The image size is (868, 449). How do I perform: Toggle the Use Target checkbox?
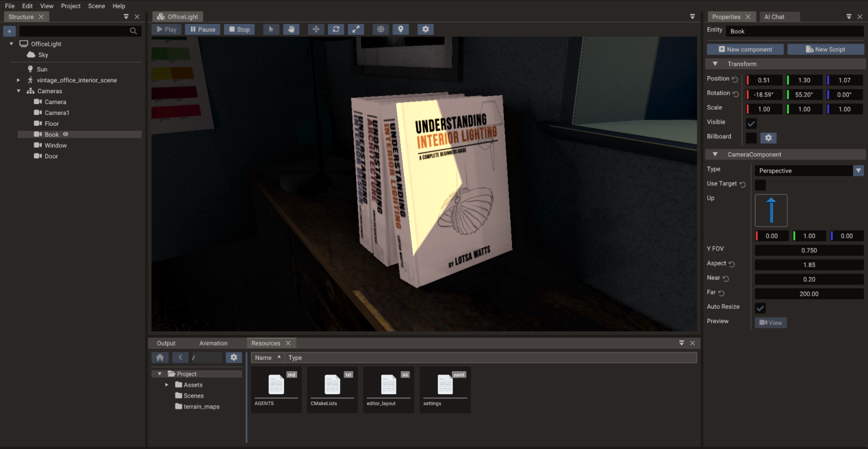pos(760,185)
